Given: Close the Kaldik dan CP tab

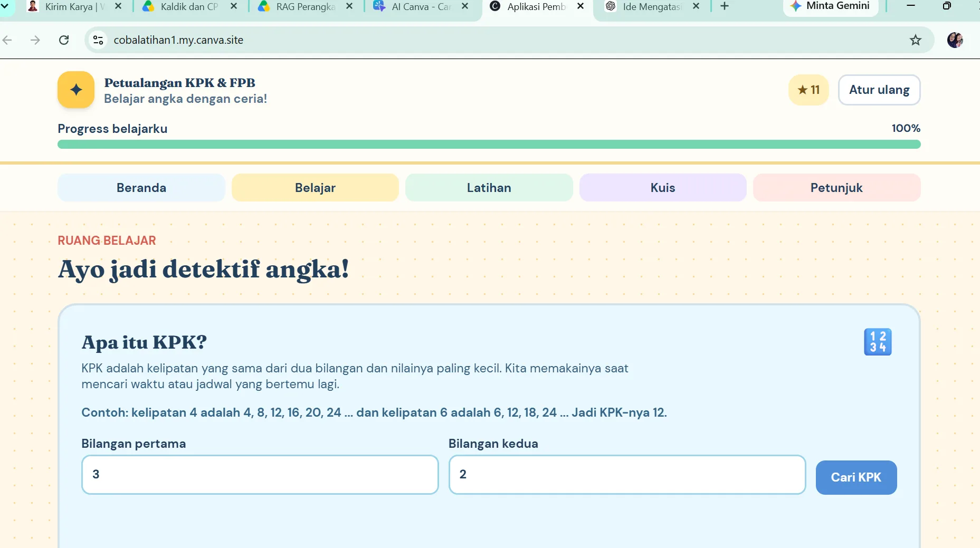Looking at the screenshot, I should pyautogui.click(x=234, y=6).
